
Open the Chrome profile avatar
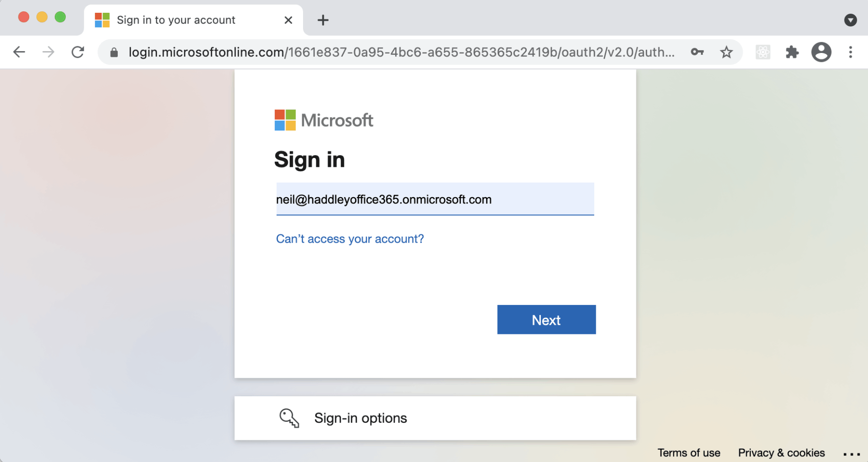[821, 52]
